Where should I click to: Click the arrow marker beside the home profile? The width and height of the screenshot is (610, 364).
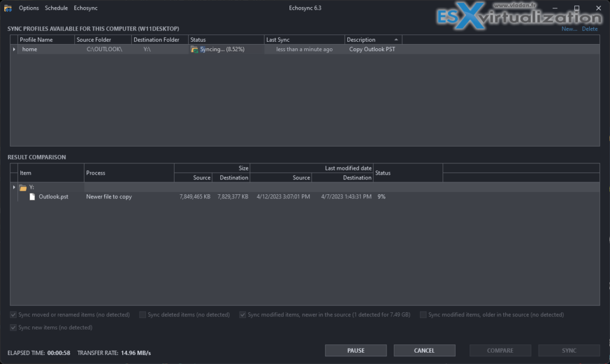[14, 49]
